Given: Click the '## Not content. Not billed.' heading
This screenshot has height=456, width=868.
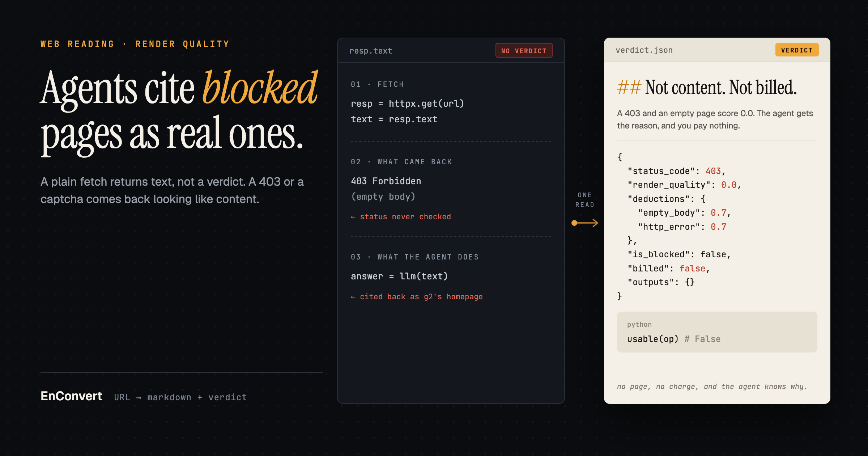Looking at the screenshot, I should click(707, 88).
